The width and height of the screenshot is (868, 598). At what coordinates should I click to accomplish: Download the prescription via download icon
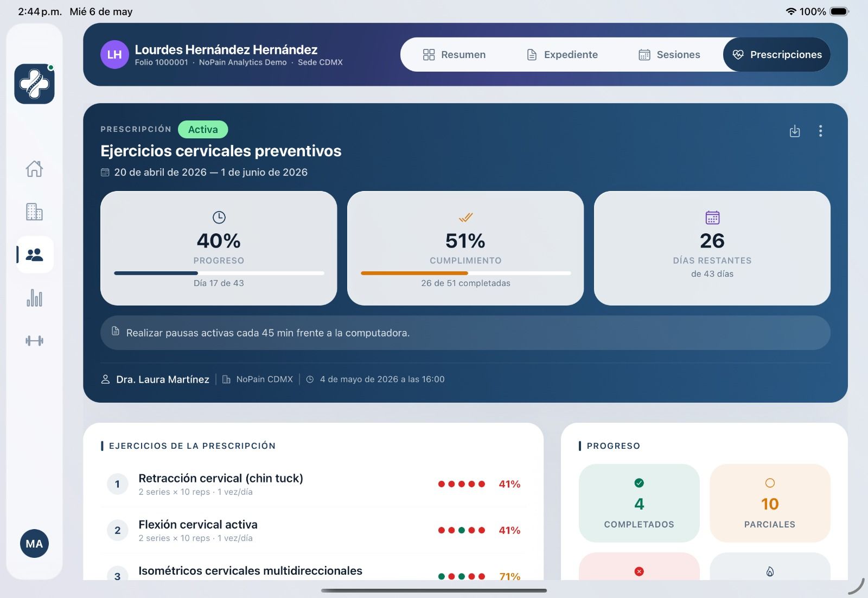[795, 131]
